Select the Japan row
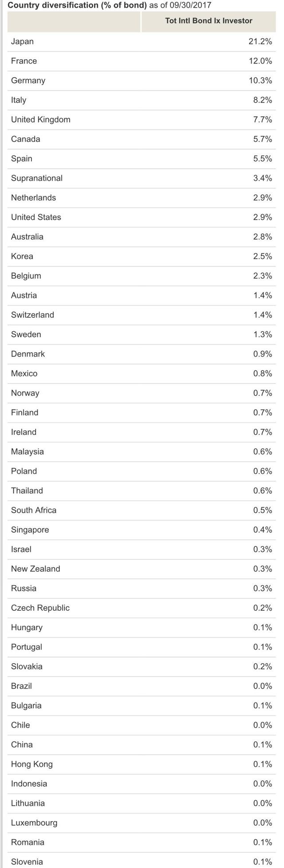The height and width of the screenshot is (868, 284). 142,42
